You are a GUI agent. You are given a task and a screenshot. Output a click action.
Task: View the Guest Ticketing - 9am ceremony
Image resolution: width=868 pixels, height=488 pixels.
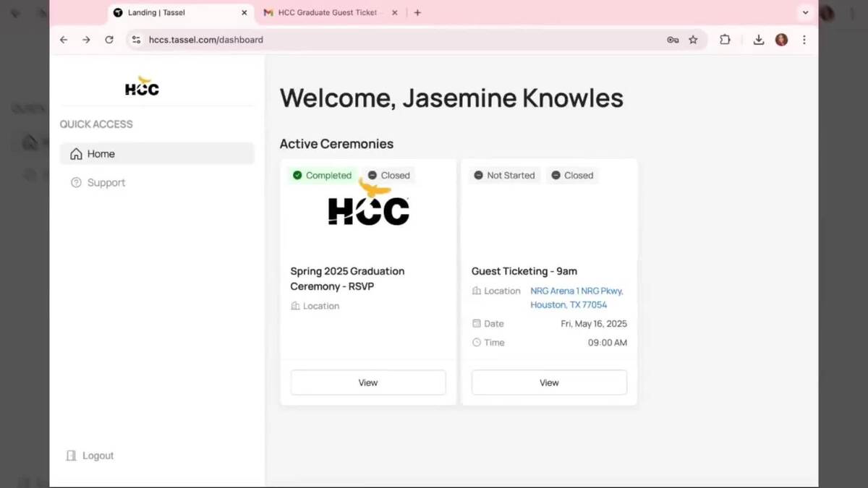tap(549, 382)
